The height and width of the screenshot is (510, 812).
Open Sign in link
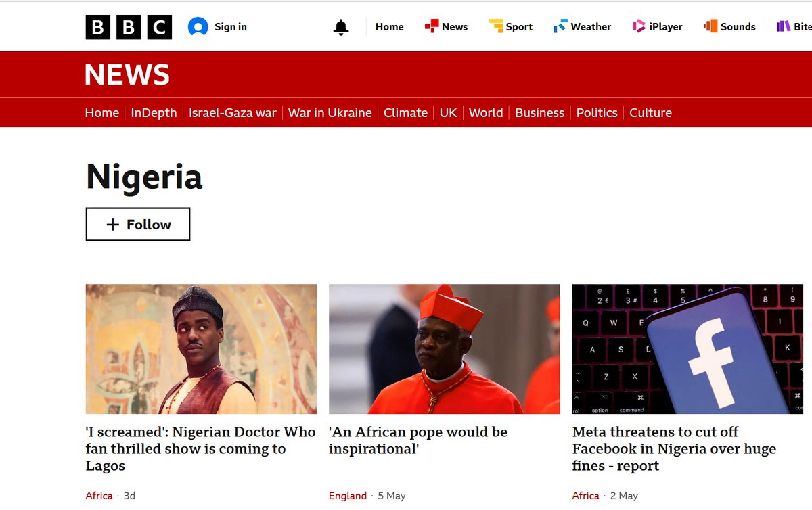point(231,27)
